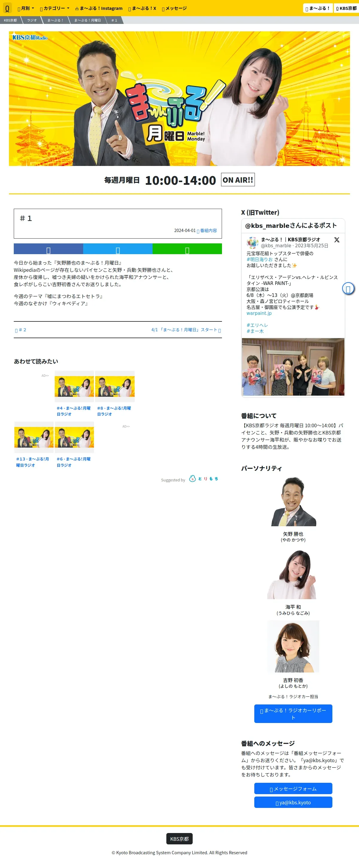Screen dimensions: 359x868
Task: Go to the next post ＃２
Action: [21, 330]
